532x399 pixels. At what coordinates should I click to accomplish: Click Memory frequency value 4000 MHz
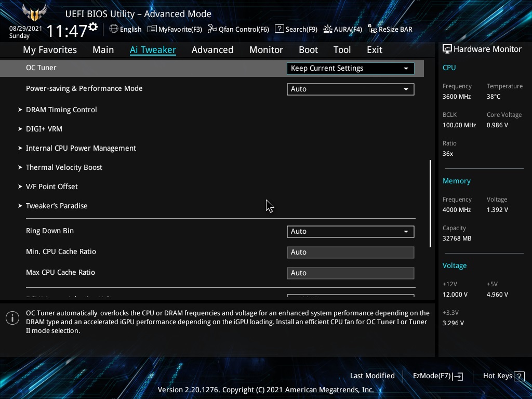457,210
